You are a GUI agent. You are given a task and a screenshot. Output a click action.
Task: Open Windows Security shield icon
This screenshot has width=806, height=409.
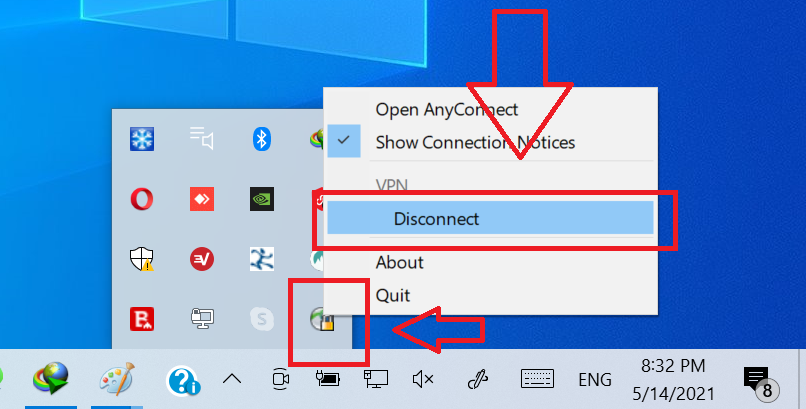pos(141,259)
